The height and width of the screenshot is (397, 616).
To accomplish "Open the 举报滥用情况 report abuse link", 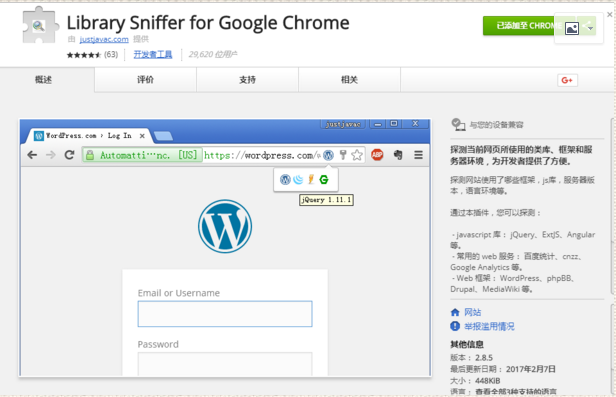I will 489,326.
